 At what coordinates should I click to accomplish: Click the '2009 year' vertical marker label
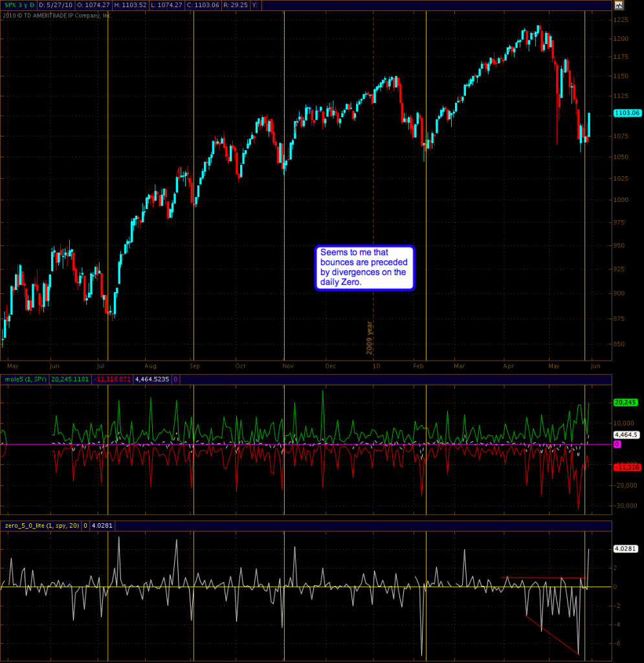(370, 337)
